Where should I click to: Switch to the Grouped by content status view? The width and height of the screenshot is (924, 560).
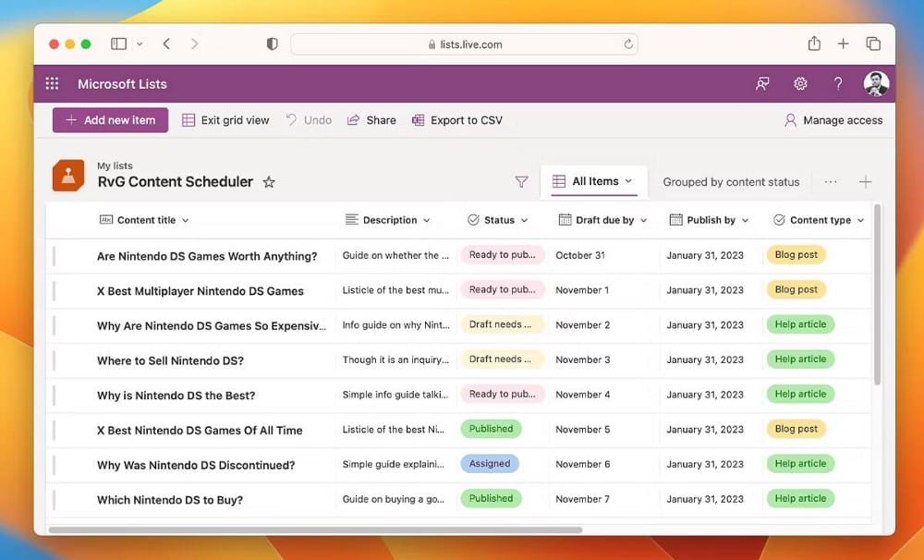tap(731, 182)
